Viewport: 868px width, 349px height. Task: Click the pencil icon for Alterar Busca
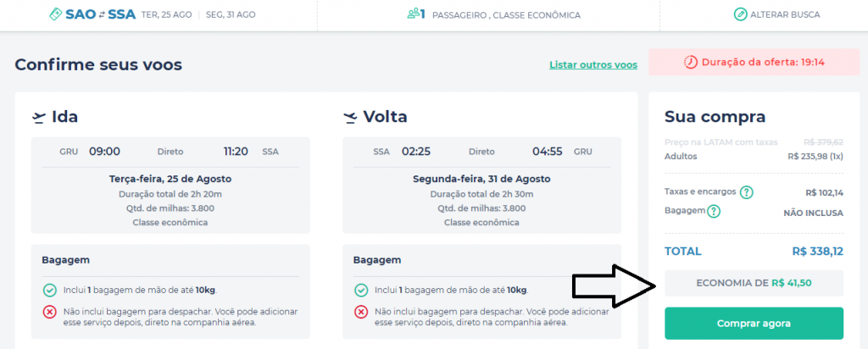740,15
